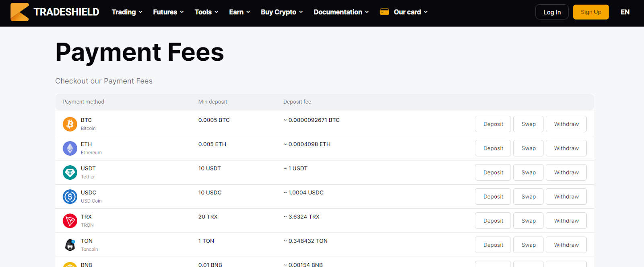Screen dimensions: 644x267
Task: Click the TradeShield logo icon
Action: [19, 12]
